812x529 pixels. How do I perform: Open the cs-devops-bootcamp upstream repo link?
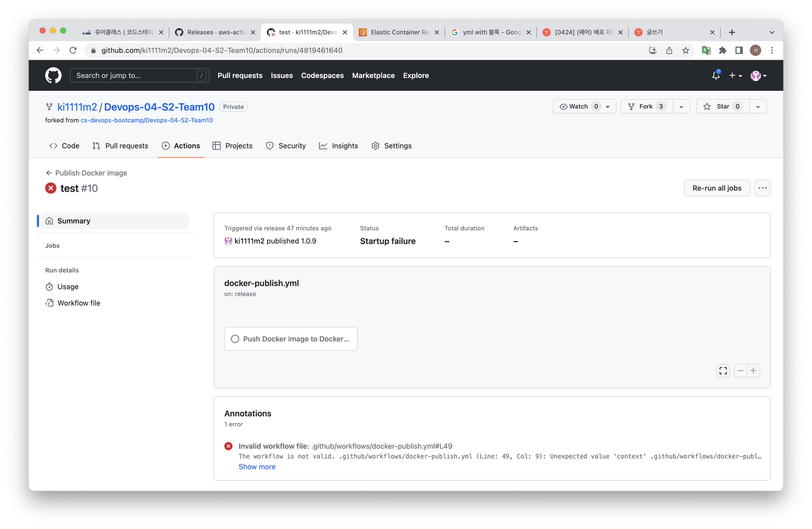(x=147, y=120)
